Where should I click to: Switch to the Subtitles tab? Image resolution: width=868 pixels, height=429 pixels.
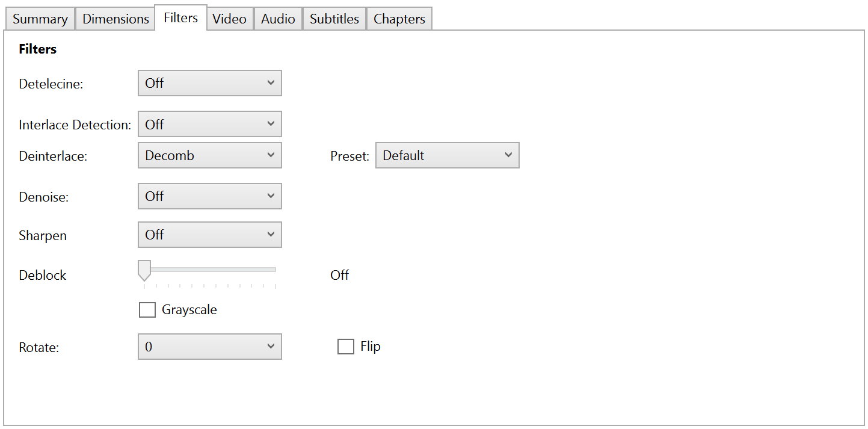point(334,19)
